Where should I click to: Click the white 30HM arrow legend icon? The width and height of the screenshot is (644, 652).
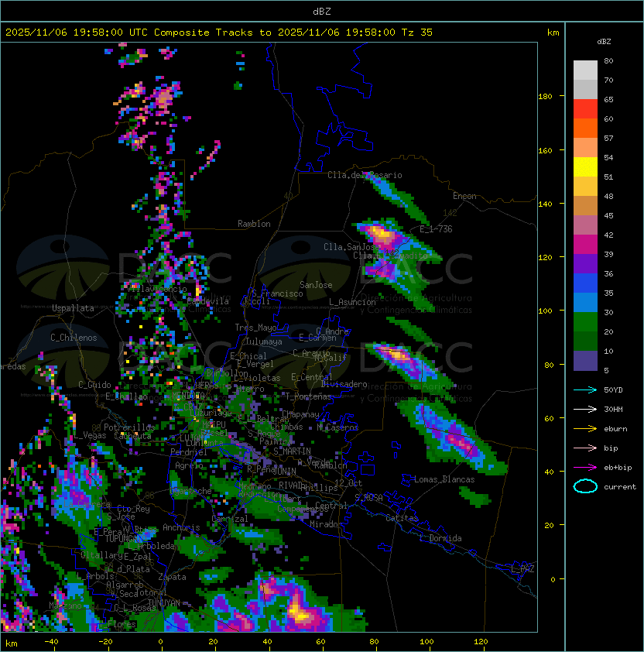click(x=585, y=409)
